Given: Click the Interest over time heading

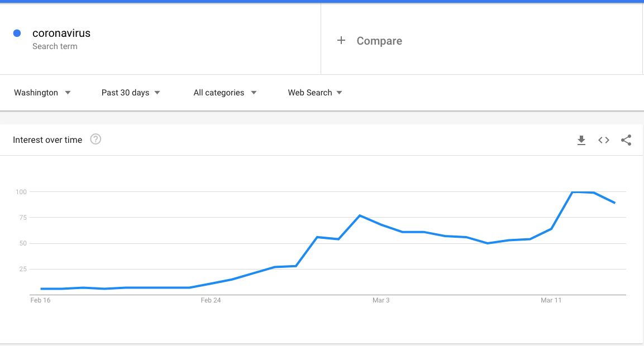Looking at the screenshot, I should click(x=47, y=140).
